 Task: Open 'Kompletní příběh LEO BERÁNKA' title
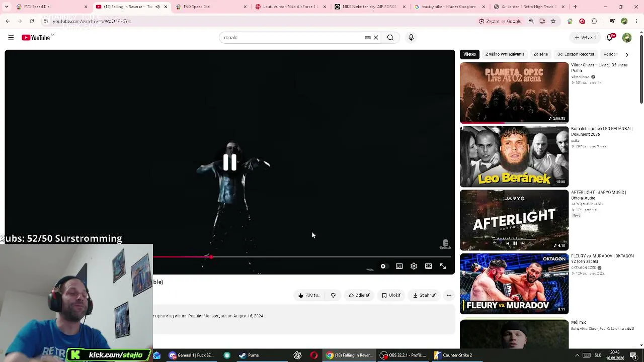(x=601, y=132)
